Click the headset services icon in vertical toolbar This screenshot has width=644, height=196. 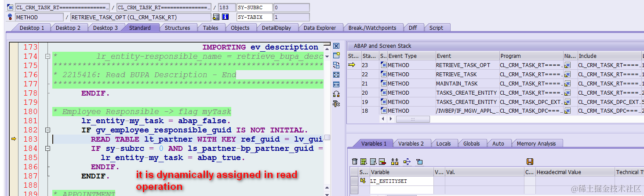[x=336, y=94]
